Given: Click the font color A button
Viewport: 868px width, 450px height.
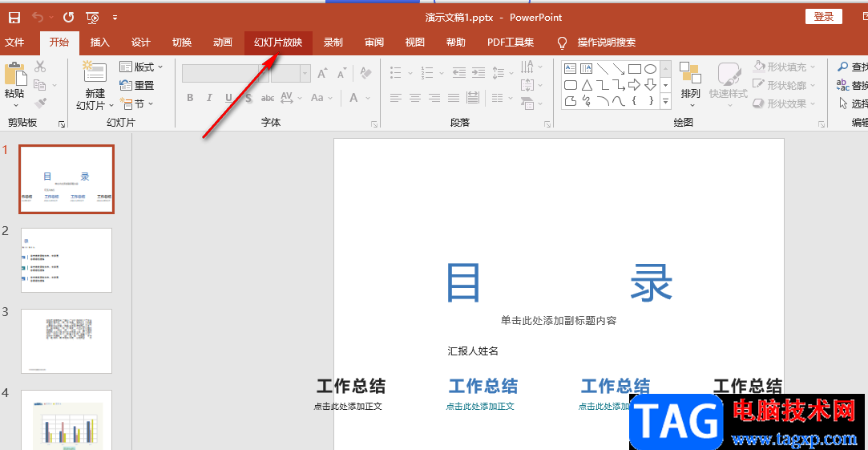Looking at the screenshot, I should 352,98.
